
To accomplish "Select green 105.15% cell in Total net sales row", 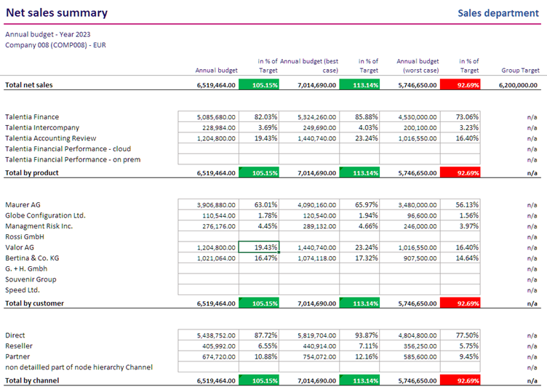I will coord(259,85).
